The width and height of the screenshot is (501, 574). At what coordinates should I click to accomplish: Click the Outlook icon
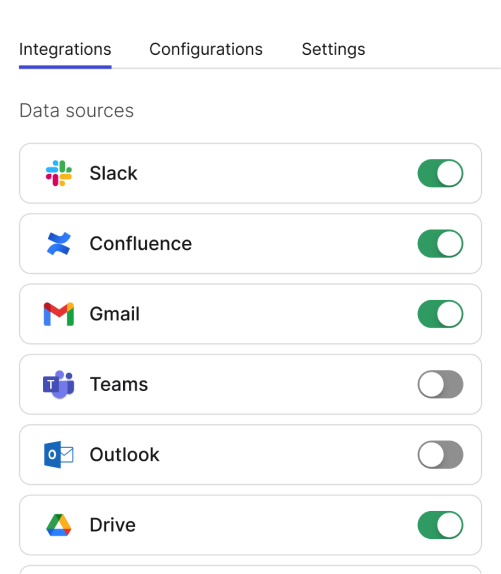[x=59, y=455]
